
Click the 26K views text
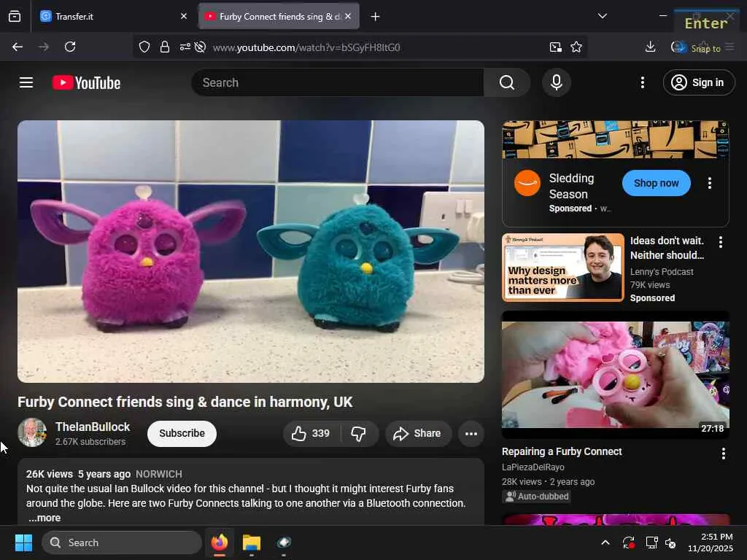pos(50,474)
